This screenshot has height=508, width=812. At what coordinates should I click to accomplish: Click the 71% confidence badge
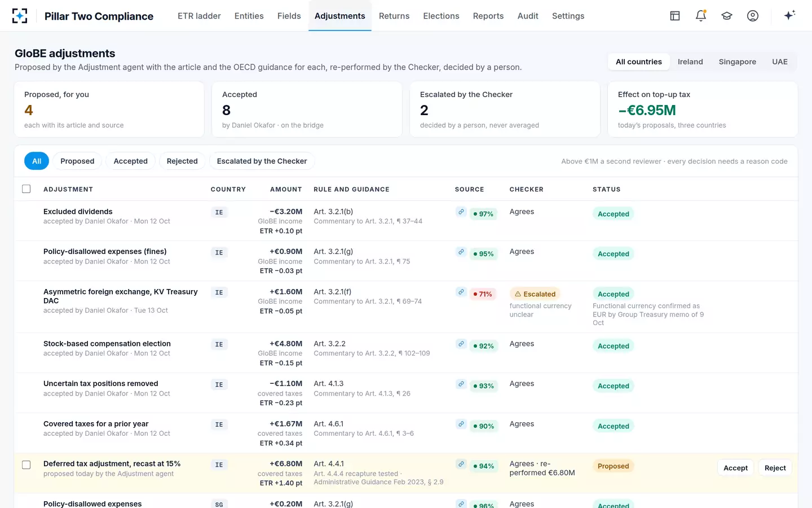pos(483,294)
